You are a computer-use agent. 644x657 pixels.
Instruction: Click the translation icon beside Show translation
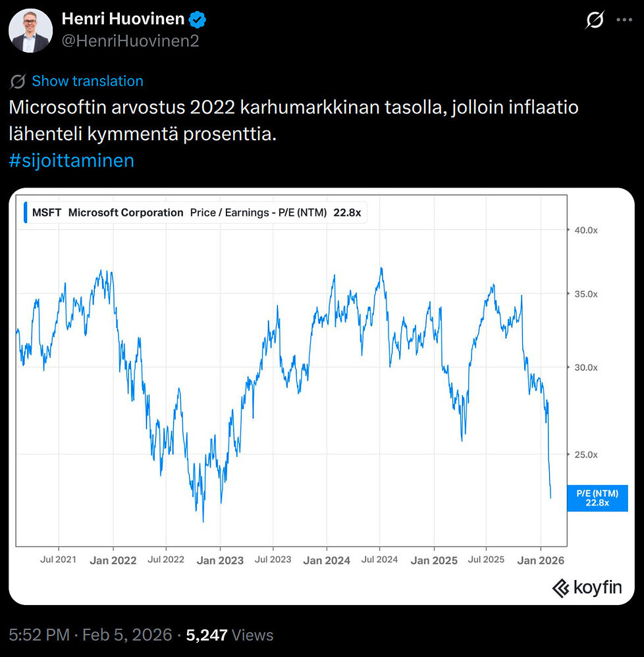(18, 82)
